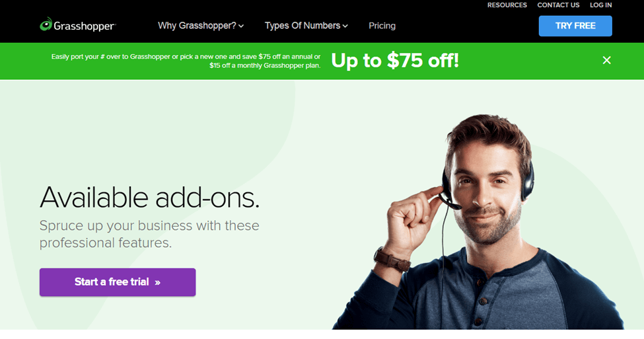Open the Types Of Numbers menu
Image resolution: width=644 pixels, height=339 pixels.
(306, 26)
